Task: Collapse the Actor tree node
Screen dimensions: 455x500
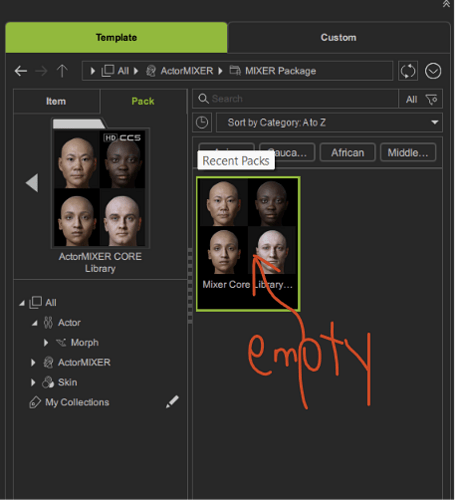Action: tap(34, 323)
